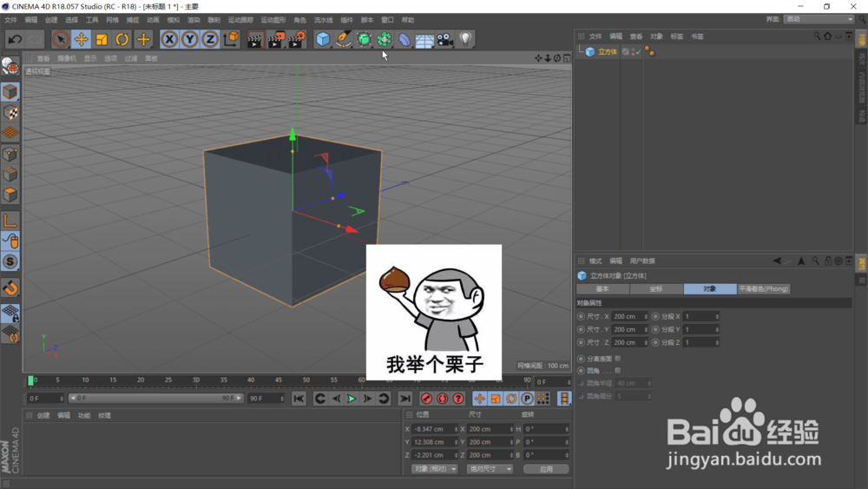
Task: Select Points mode in left toolbar
Action: coord(10,154)
